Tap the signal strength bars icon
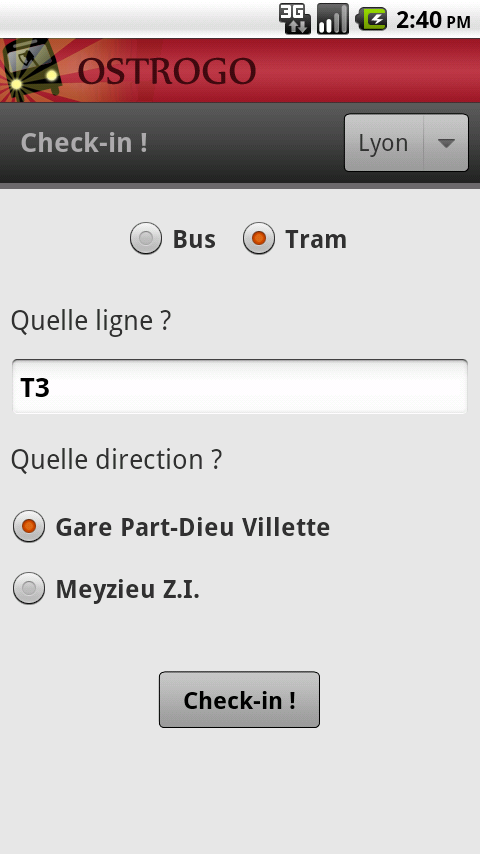The image size is (480, 854). point(332,19)
